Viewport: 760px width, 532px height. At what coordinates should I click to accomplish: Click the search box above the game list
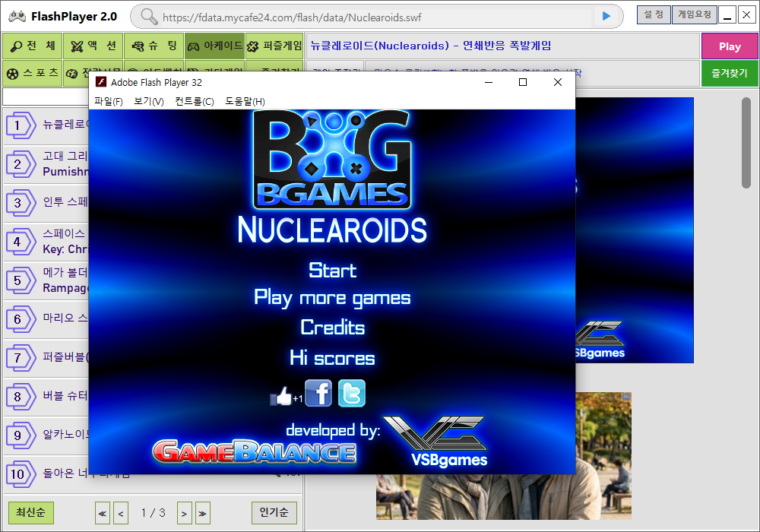pyautogui.click(x=46, y=97)
